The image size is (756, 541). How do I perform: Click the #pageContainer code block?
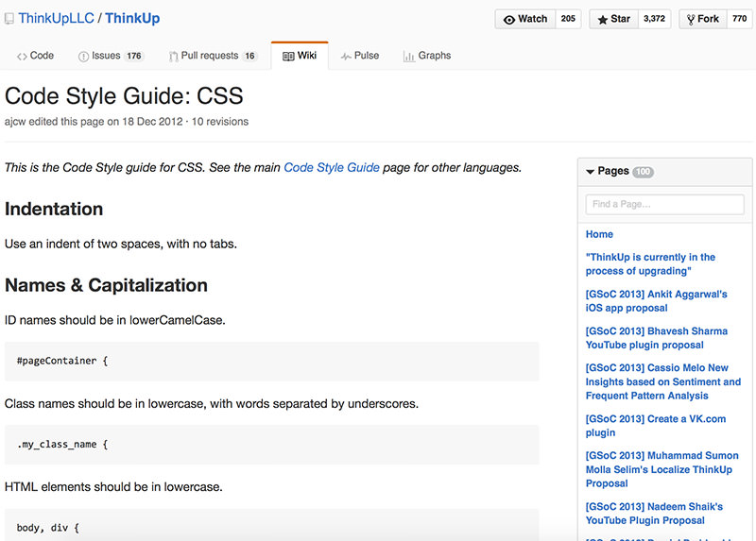pyautogui.click(x=271, y=362)
